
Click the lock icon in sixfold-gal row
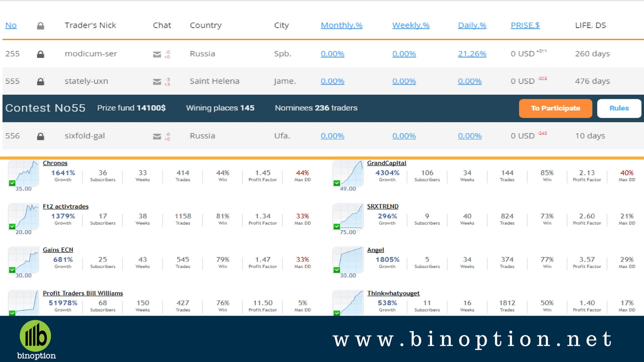41,136
